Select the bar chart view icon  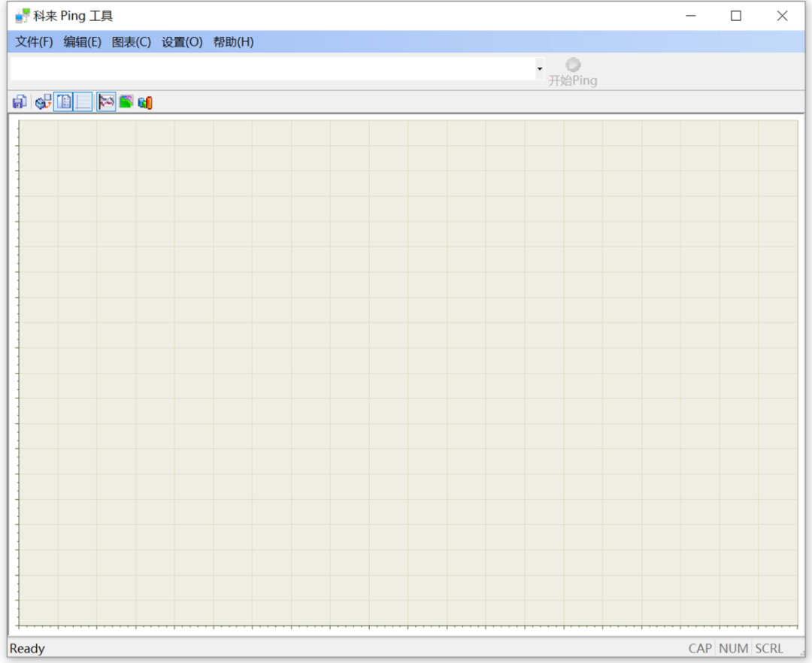(145, 102)
